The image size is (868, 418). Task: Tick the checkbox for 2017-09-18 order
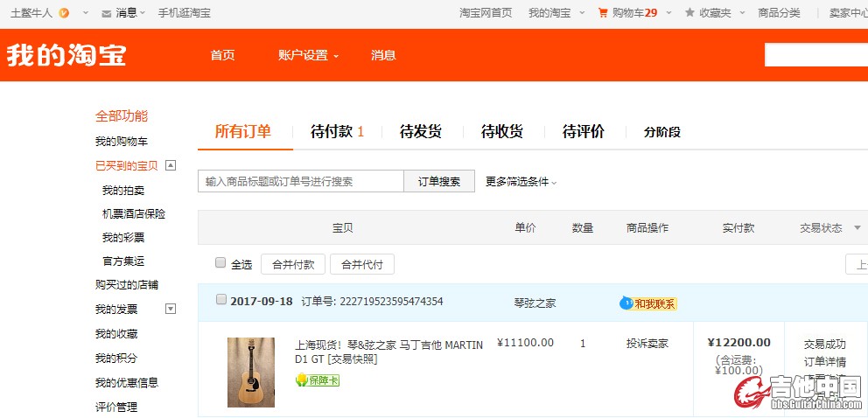click(x=220, y=300)
